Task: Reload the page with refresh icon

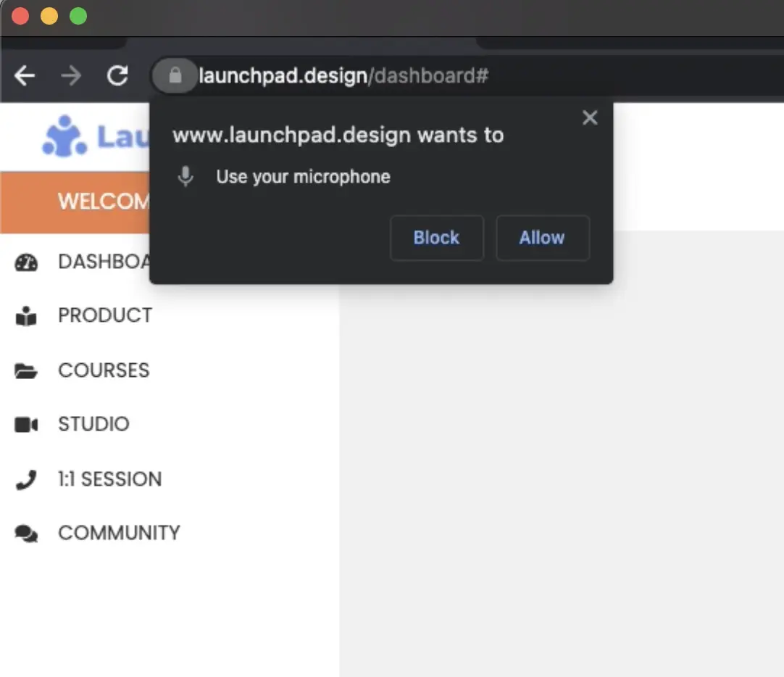Action: pos(118,76)
